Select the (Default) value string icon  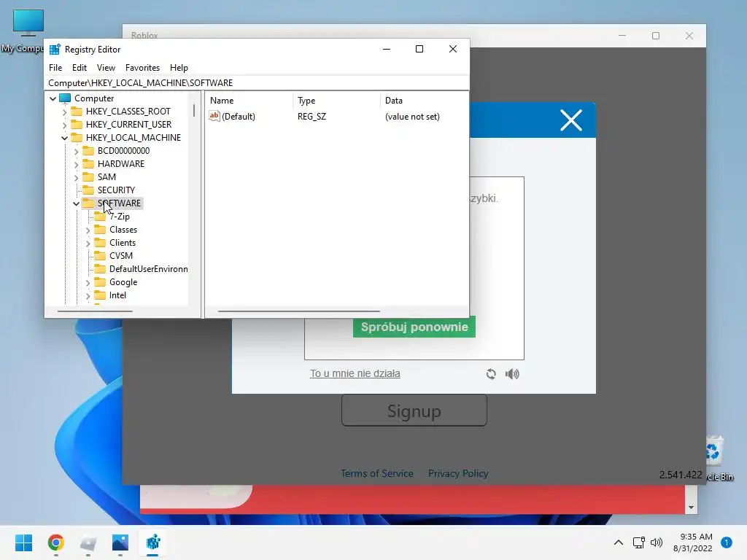click(x=214, y=116)
